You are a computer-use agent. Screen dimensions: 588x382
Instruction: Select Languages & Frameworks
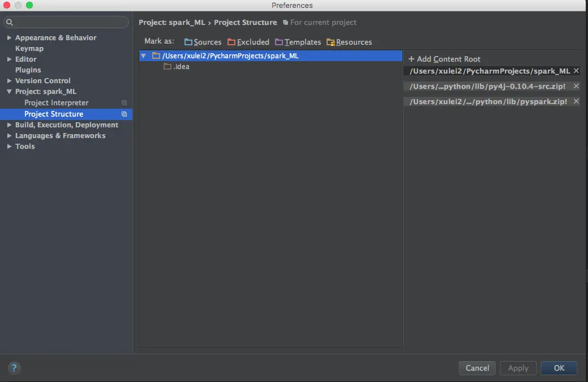point(61,136)
